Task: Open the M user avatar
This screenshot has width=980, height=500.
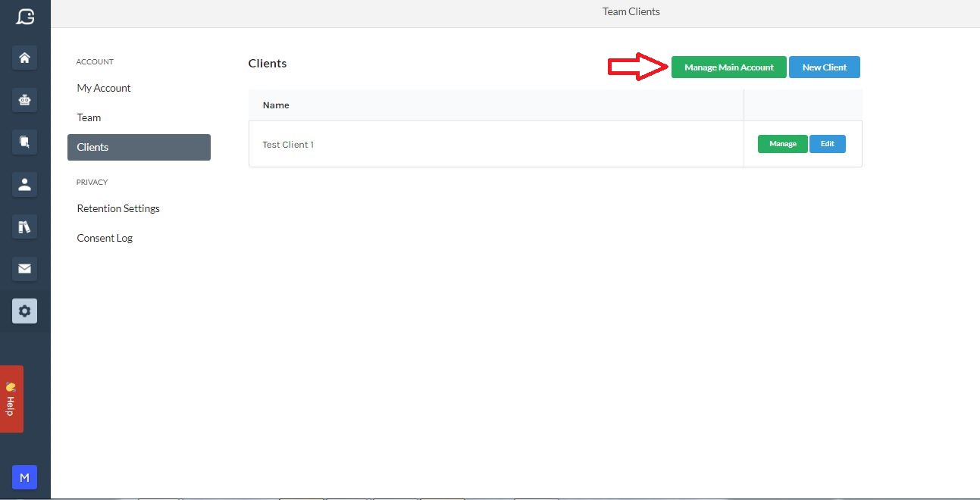Action: [24, 477]
